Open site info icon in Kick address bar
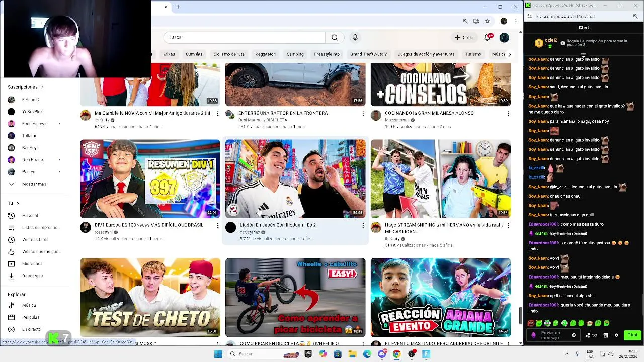 [x=530, y=16]
